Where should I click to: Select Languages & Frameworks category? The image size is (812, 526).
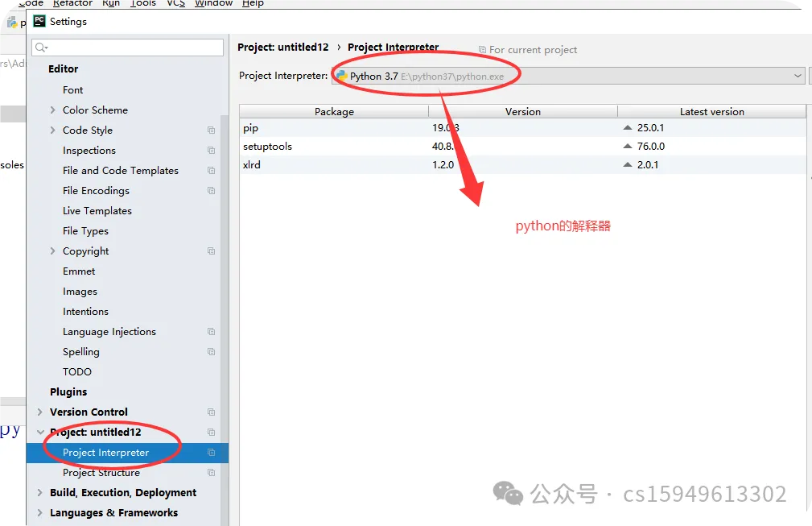coord(114,512)
